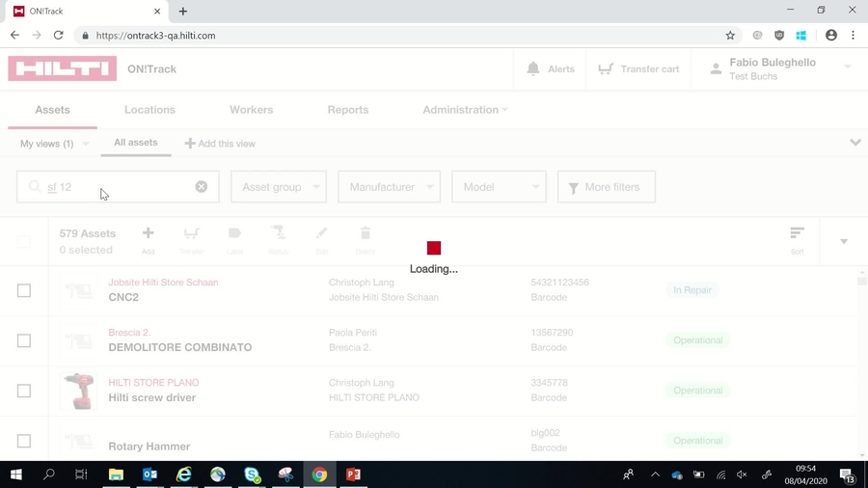Expand the arrow next to Sort
Screen dimensions: 868x488
[844, 241]
